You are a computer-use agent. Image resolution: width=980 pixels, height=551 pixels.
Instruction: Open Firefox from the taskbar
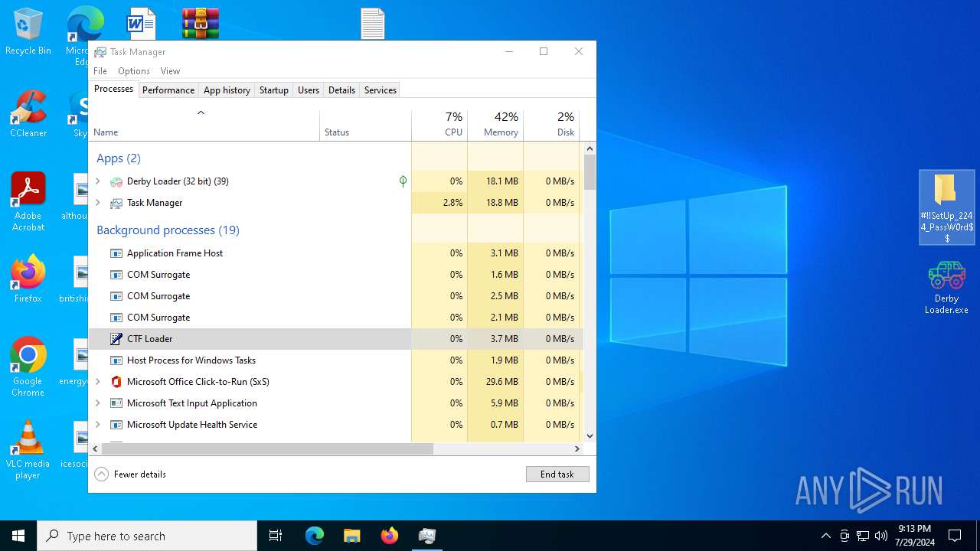click(390, 536)
